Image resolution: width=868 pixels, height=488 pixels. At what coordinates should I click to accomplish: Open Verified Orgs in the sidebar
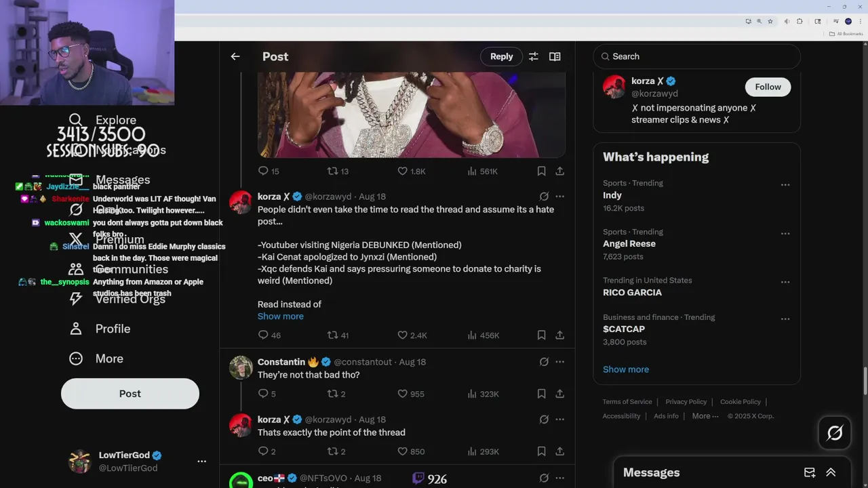pos(117,299)
